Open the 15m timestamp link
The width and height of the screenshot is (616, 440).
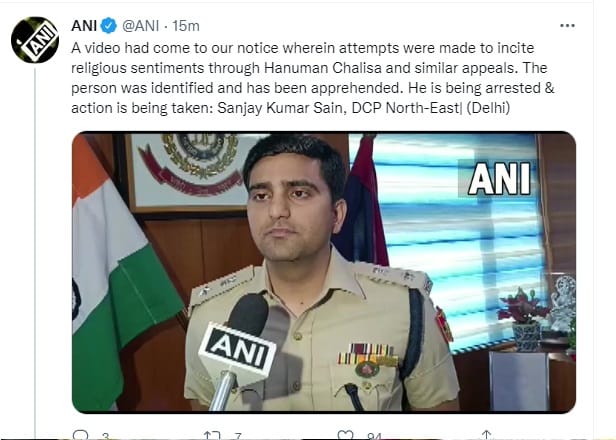188,22
